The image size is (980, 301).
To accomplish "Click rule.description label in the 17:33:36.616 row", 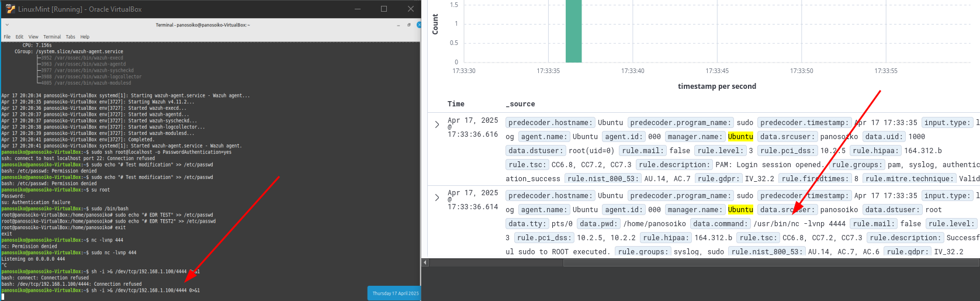I will [673, 165].
